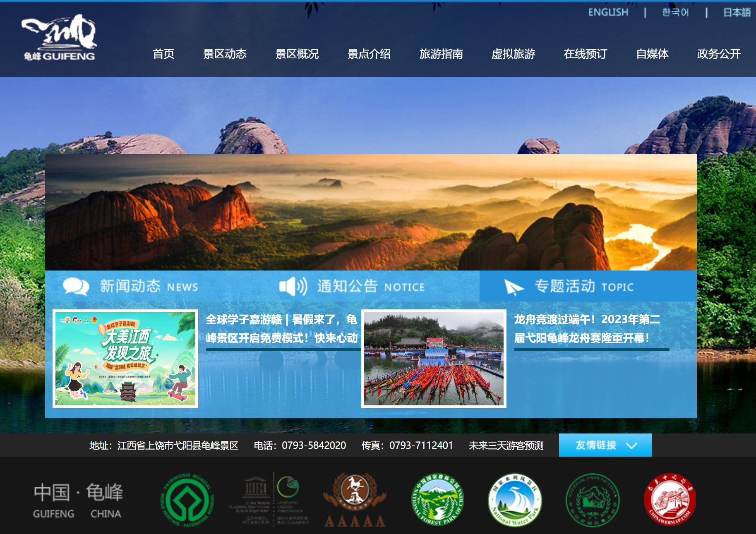
Task: Expand the 友情链接 friendly links dropdown
Action: [x=605, y=445]
